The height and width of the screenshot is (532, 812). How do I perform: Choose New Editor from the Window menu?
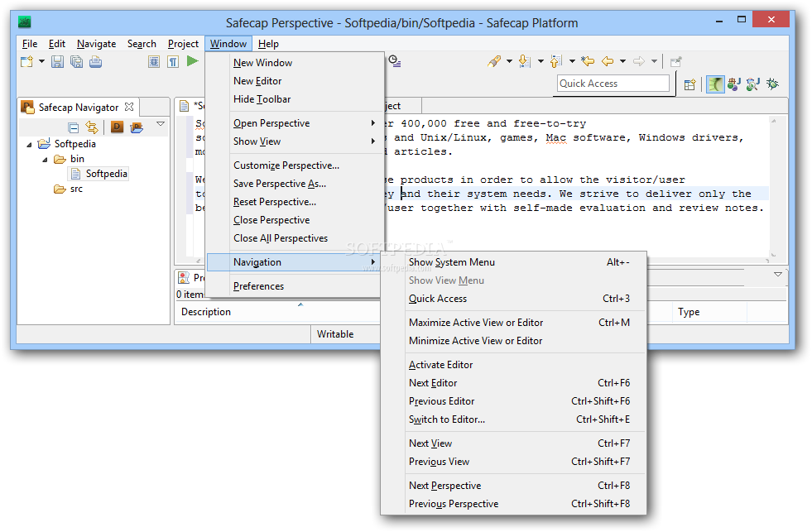(x=295, y=81)
